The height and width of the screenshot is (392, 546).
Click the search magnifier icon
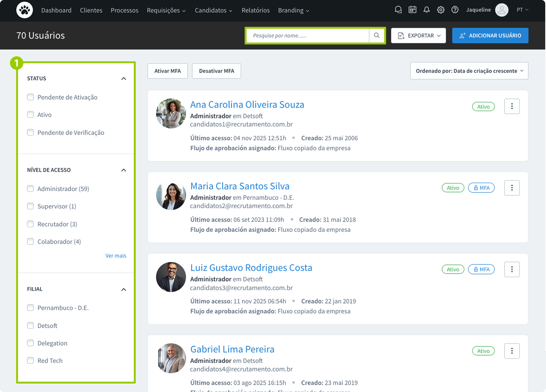[x=377, y=36]
